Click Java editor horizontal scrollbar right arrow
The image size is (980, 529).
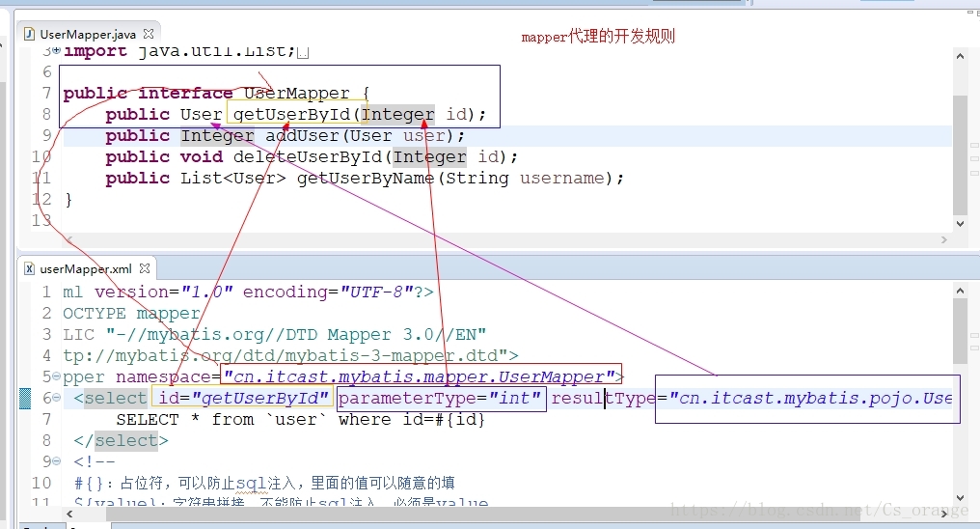pos(943,239)
